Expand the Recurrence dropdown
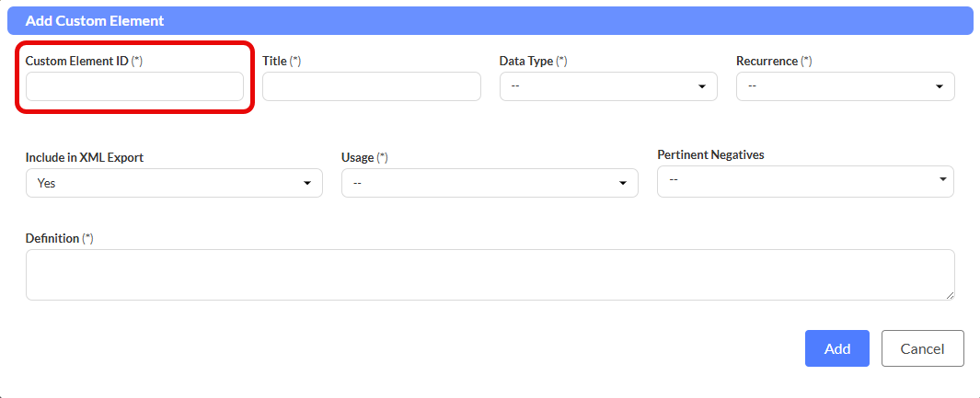The height and width of the screenshot is (398, 980). click(845, 86)
